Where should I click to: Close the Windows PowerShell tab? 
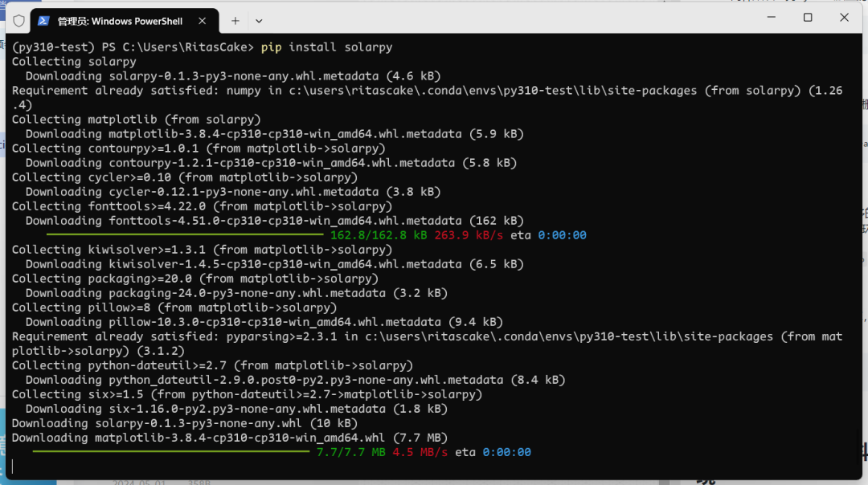point(204,20)
